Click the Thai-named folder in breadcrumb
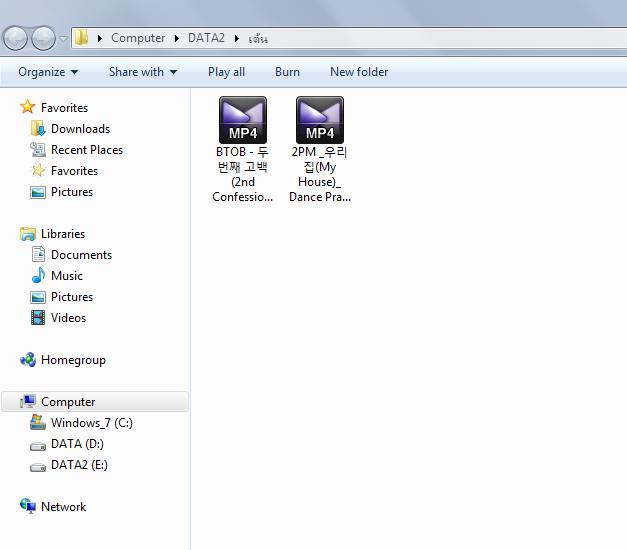Image resolution: width=627 pixels, height=550 pixels. coord(258,39)
